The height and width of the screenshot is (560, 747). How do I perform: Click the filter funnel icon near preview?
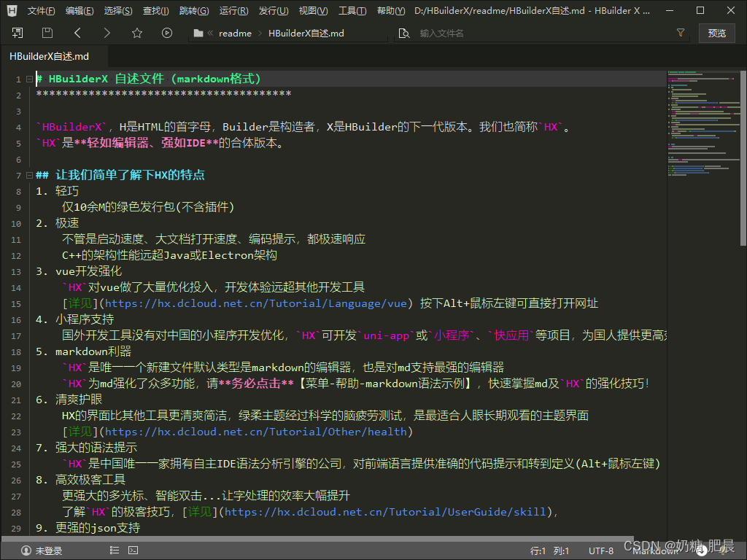click(x=681, y=33)
